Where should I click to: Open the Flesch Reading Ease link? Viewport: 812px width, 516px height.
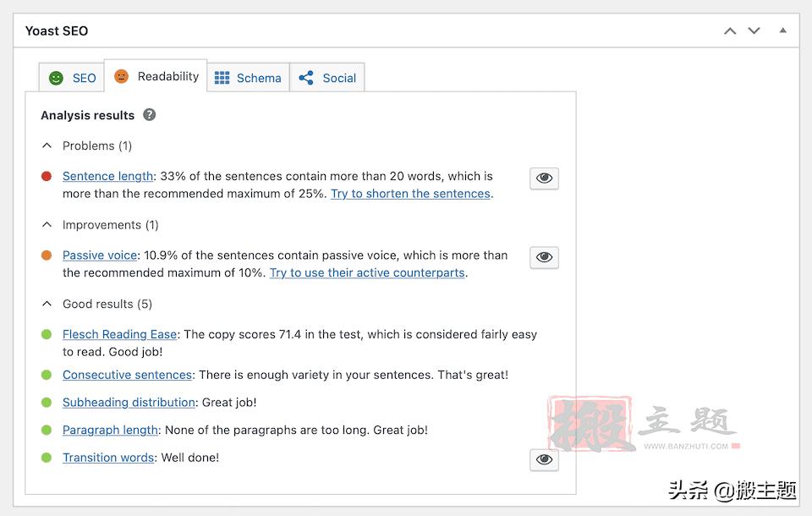(x=119, y=334)
